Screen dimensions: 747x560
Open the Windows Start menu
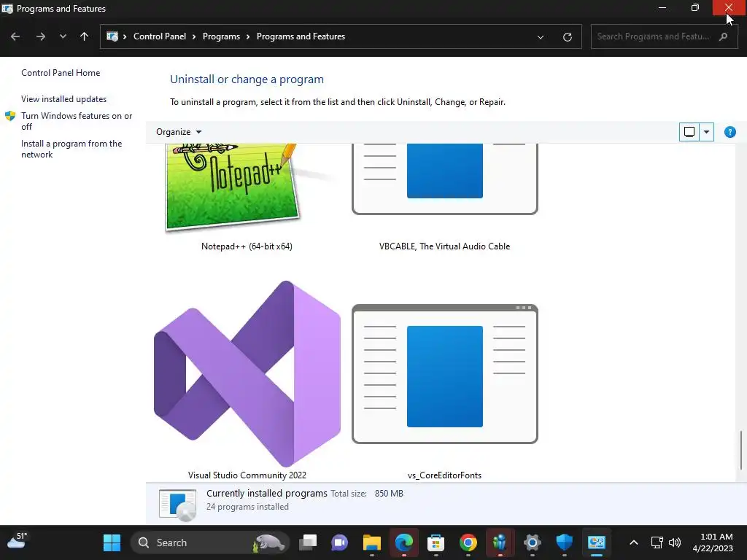pyautogui.click(x=112, y=542)
